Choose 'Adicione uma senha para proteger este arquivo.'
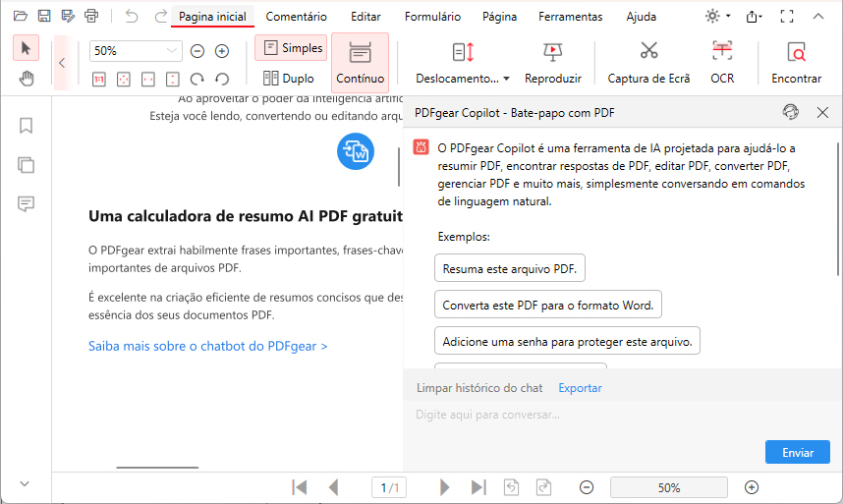 (567, 341)
